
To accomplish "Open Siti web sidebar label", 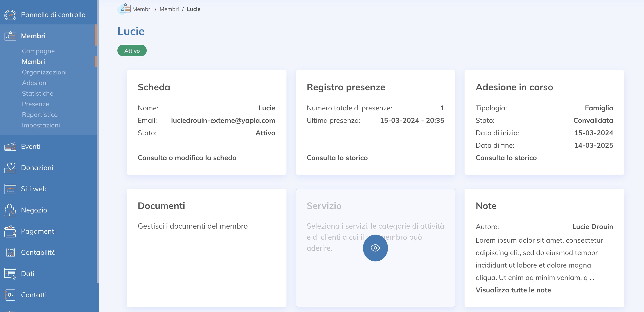I will click(x=34, y=189).
